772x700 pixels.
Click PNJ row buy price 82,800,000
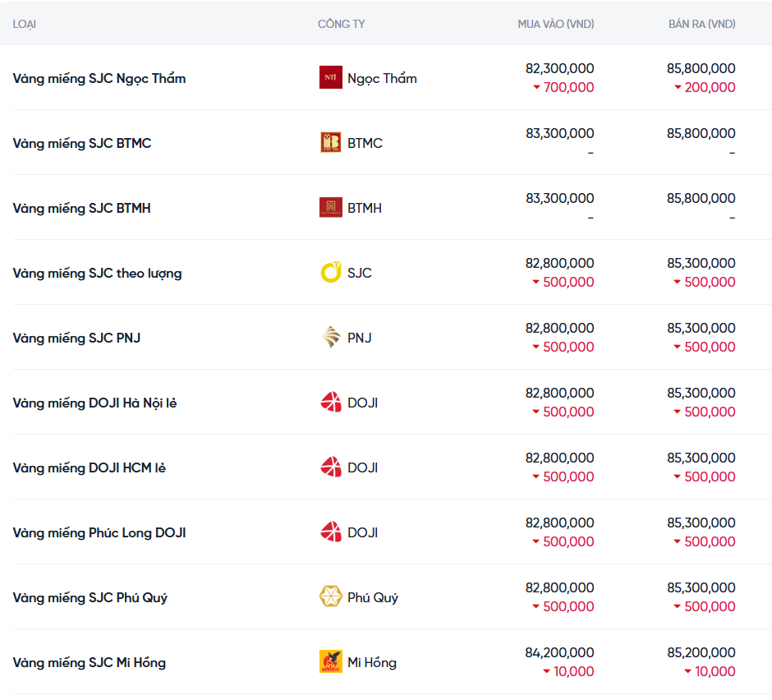point(560,328)
